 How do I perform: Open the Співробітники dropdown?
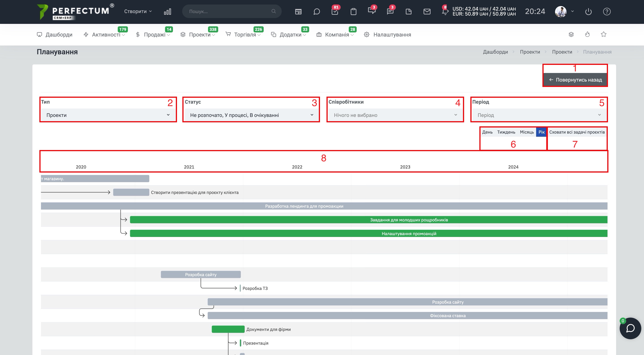coord(395,115)
